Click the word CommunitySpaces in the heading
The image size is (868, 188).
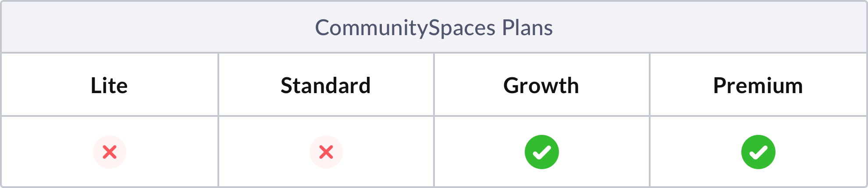tap(405, 28)
